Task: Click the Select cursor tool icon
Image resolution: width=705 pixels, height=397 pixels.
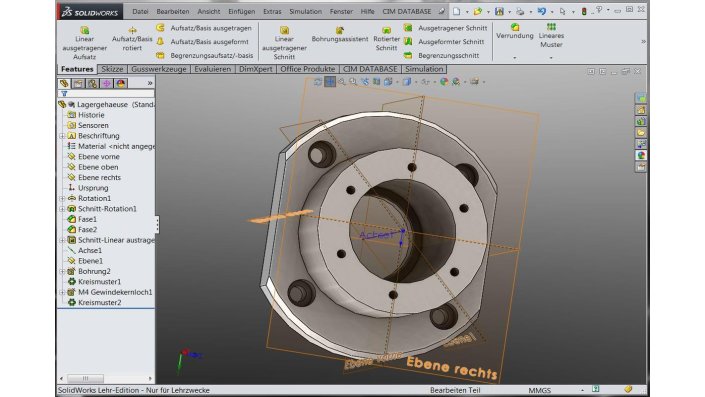Action: point(562,11)
